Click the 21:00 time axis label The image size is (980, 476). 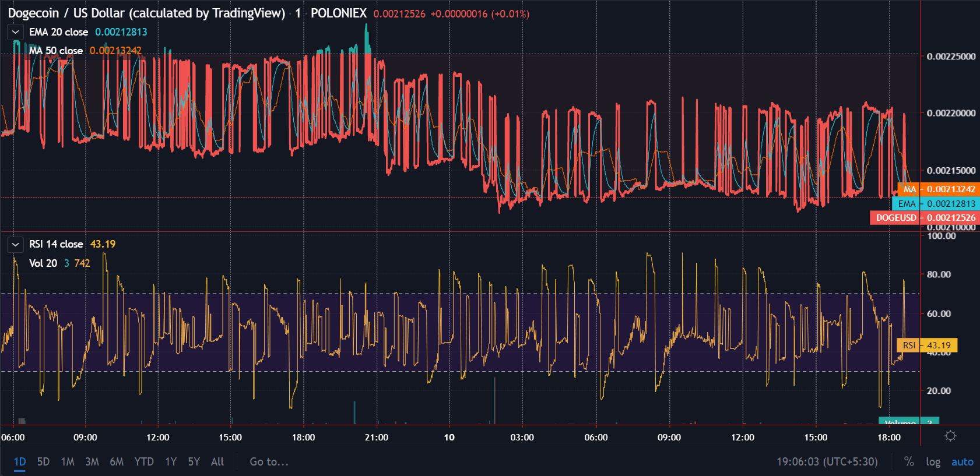click(377, 437)
